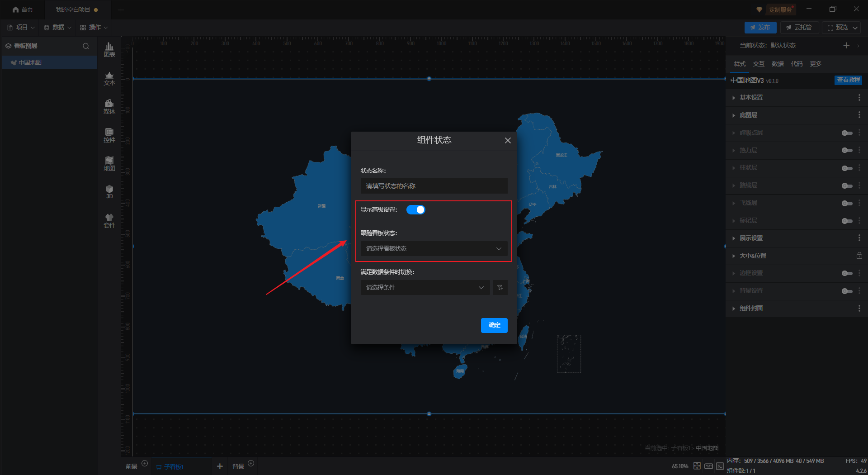Image resolution: width=868 pixels, height=475 pixels.
Task: Enable the 呼吸点层 toggle
Action: (847, 133)
